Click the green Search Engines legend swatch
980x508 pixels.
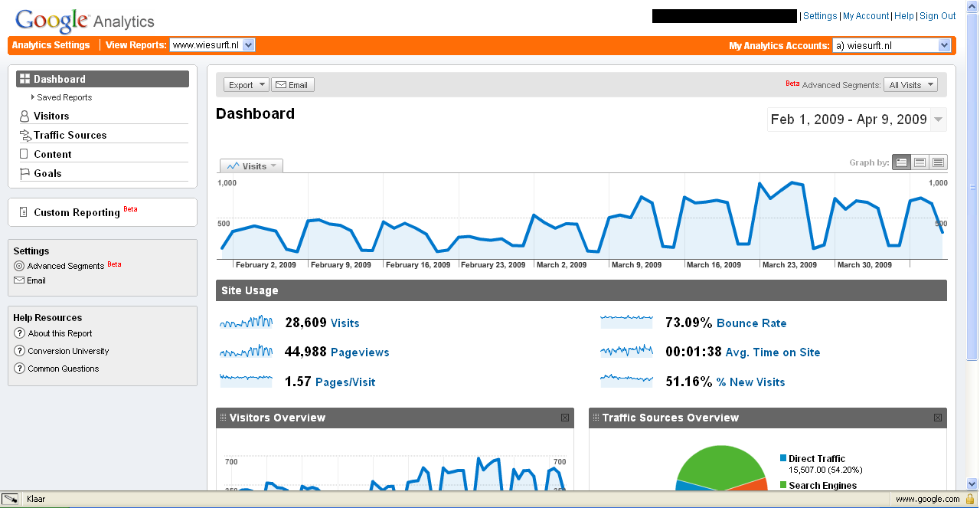tap(783, 485)
